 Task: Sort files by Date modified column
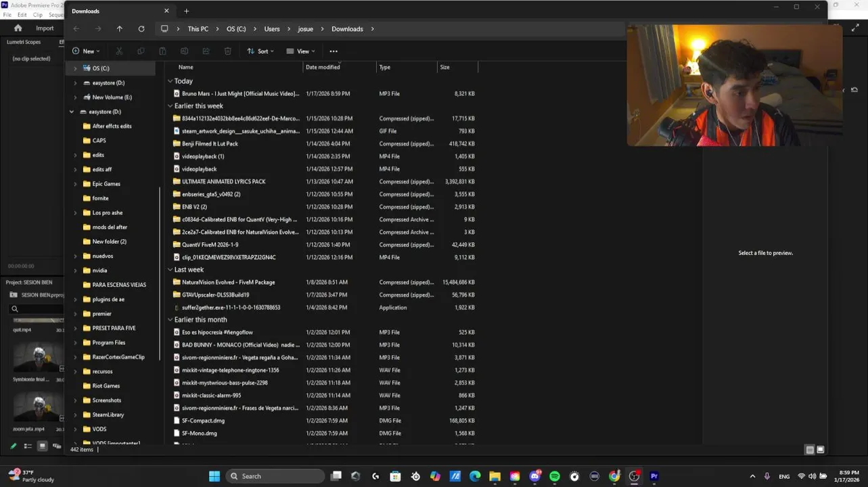[x=340, y=67]
